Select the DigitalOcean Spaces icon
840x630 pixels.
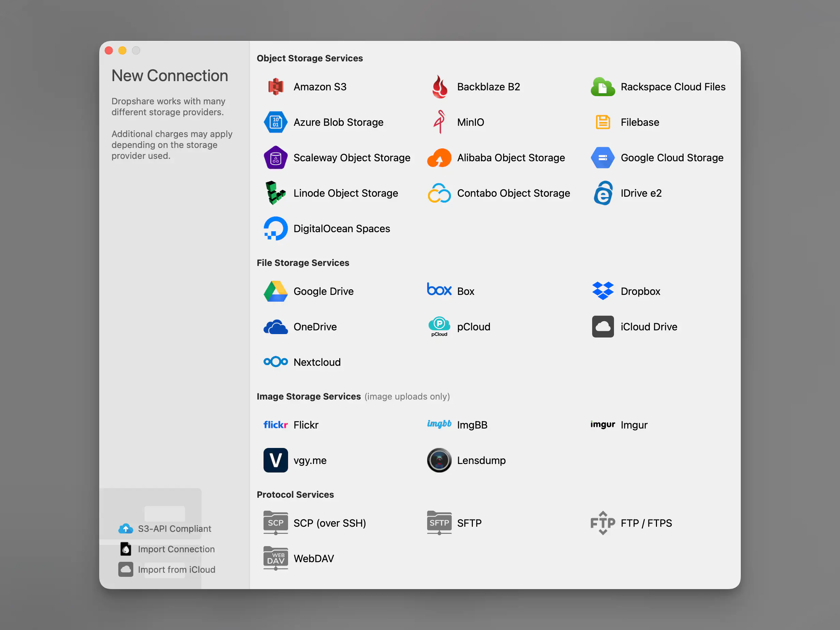point(276,229)
